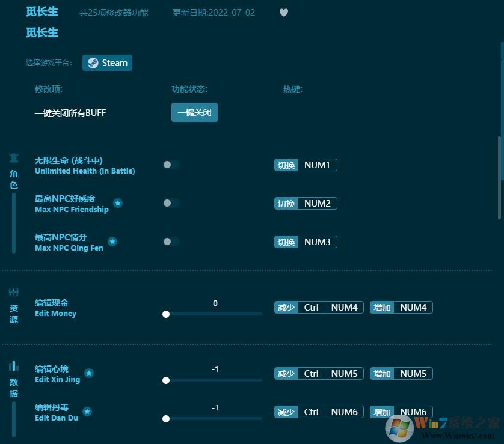The image size is (504, 444).
Task: Select the 资源 (Resources) section icon in sidebar
Action: (x=13, y=292)
